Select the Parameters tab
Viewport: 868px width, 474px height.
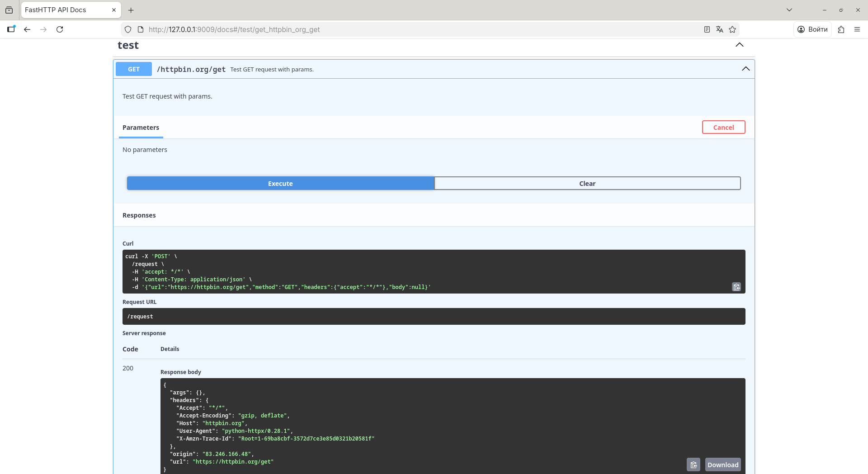[141, 128]
